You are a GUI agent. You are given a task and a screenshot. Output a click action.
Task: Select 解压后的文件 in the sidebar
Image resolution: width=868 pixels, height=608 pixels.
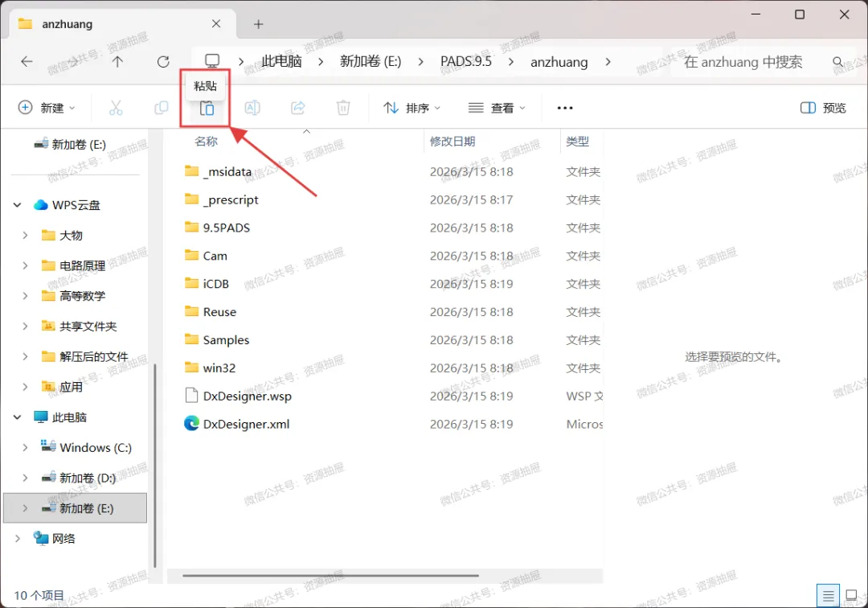click(76, 356)
